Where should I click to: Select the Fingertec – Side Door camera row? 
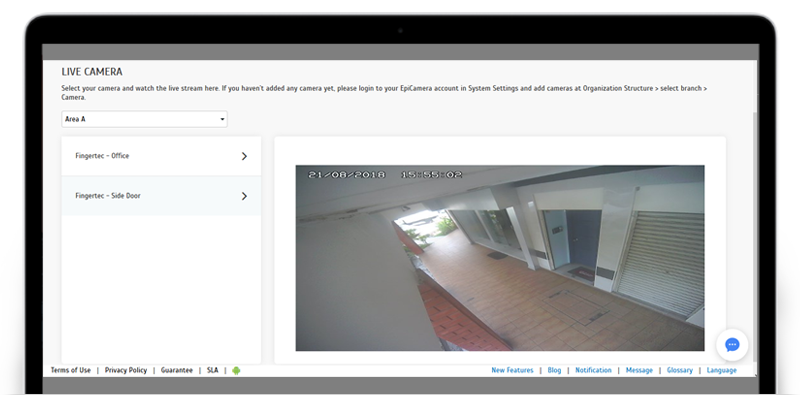161,196
